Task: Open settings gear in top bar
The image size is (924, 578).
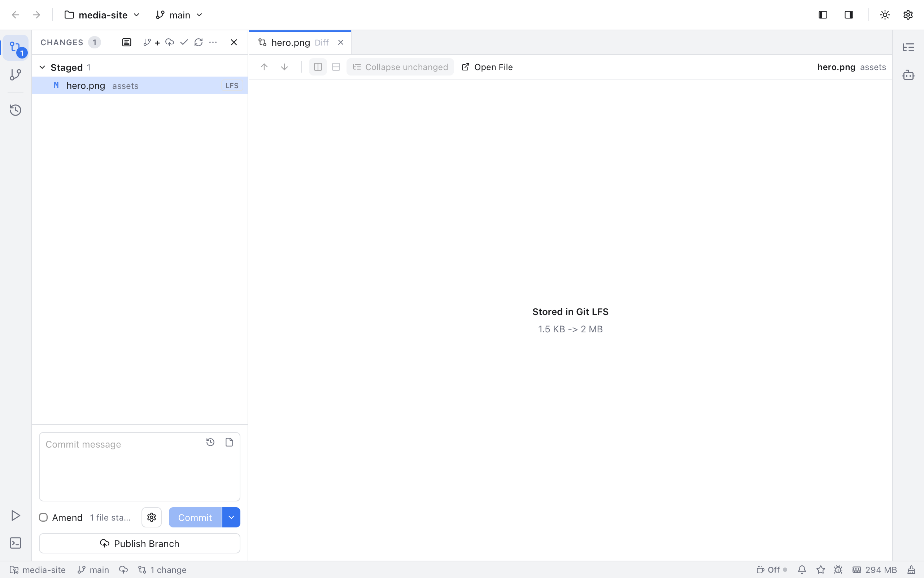Action: click(908, 15)
